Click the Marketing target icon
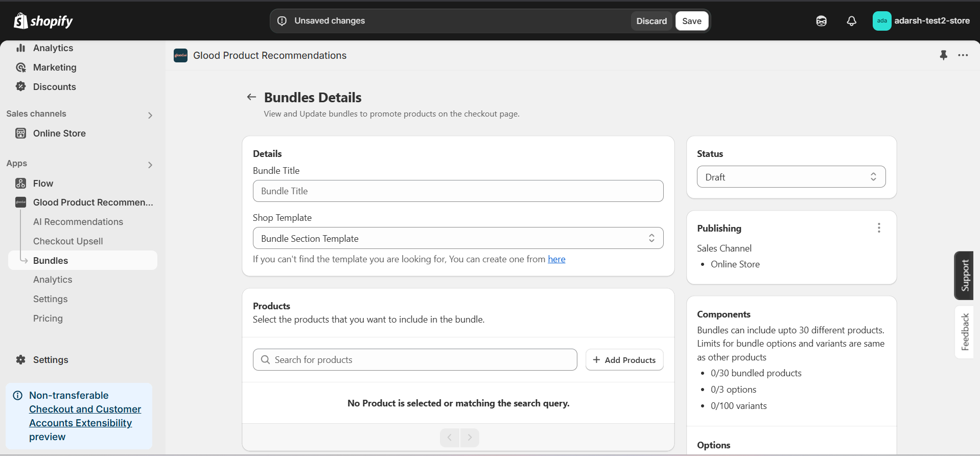The width and height of the screenshot is (980, 456). tap(20, 67)
